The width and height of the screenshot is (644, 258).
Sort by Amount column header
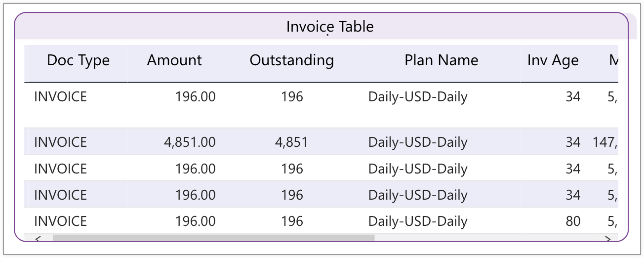point(174,60)
